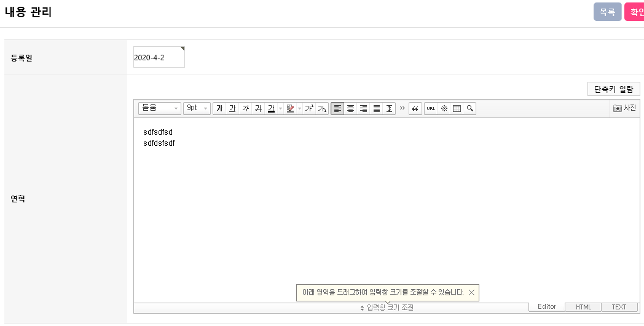Insert a URL hyperlink
This screenshot has height=326, width=644.
click(431, 108)
